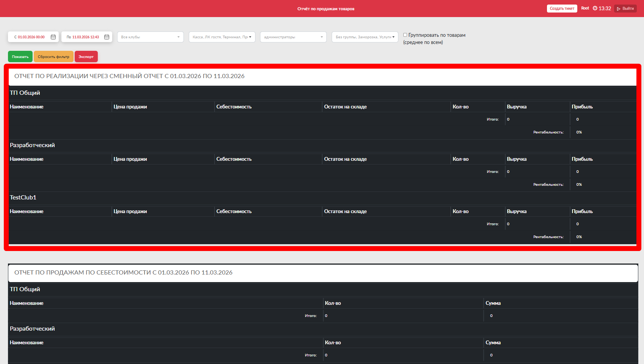Screen dimensions: 644x364
Task: Click Прибыль column header in TestClub1 table
Action: 582,212
